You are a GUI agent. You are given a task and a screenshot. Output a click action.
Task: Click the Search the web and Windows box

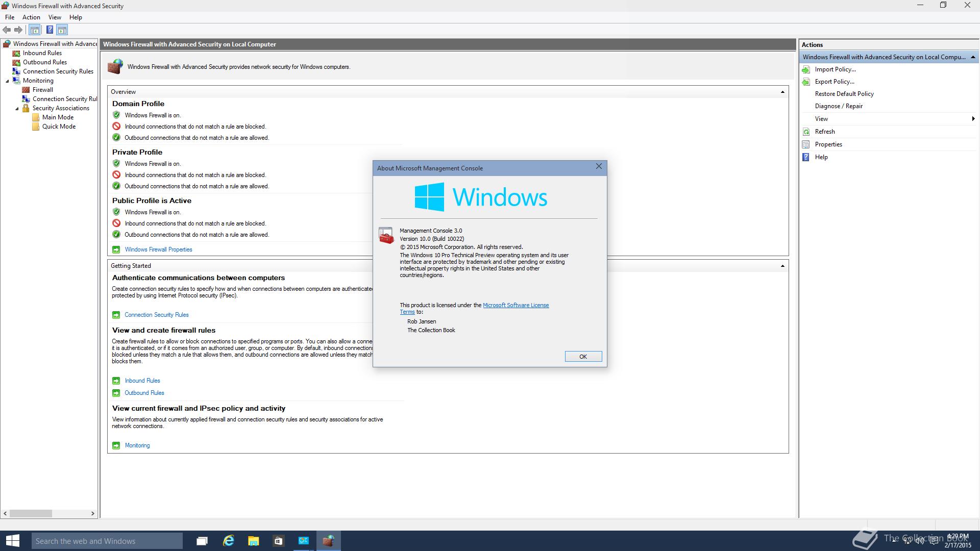(107, 541)
